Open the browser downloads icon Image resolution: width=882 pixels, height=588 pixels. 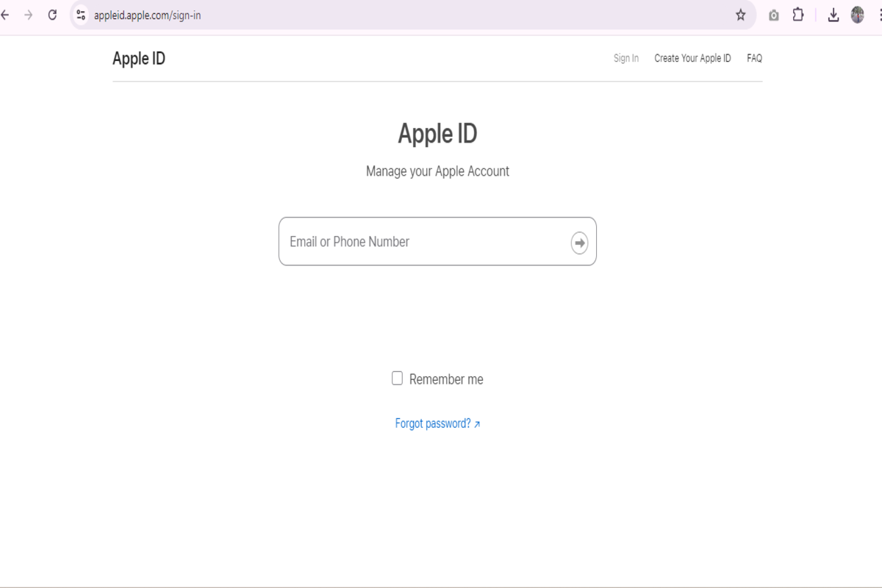833,15
